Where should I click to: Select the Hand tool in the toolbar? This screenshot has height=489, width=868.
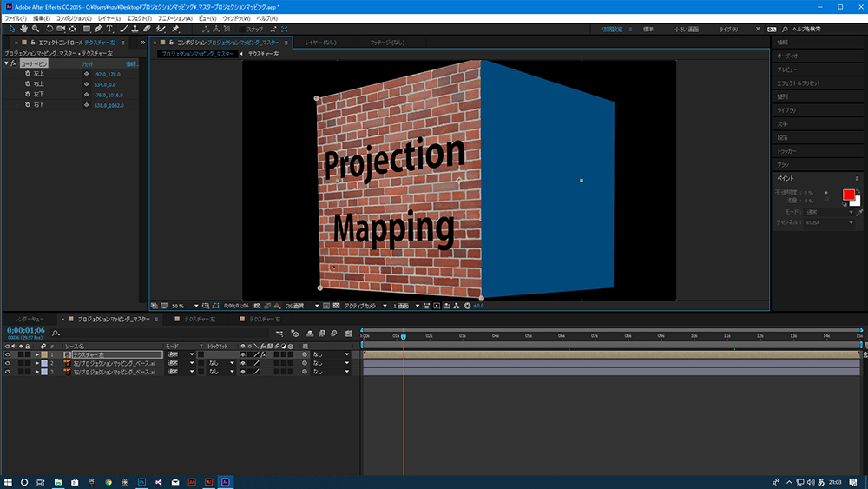point(22,29)
